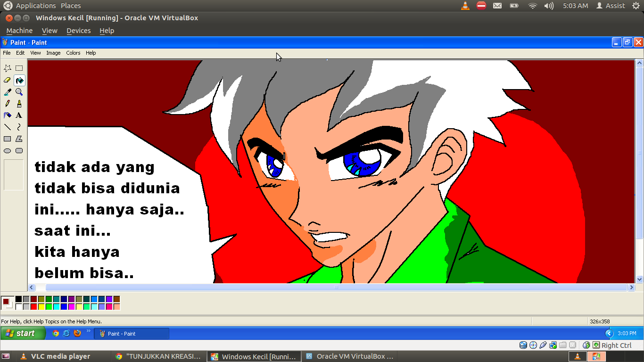The width and height of the screenshot is (644, 362).
Task: Click VirtualBox optical disc status icon
Action: tap(533, 345)
